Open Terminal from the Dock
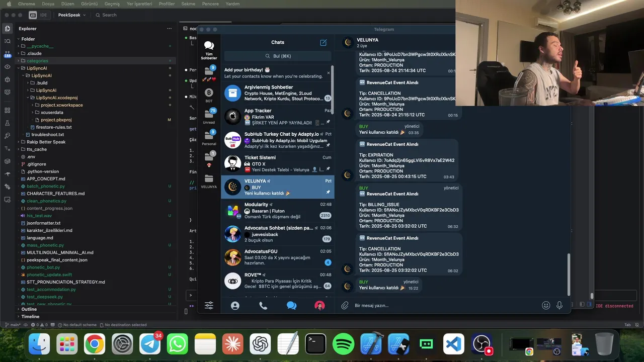This screenshot has height=362, width=644. click(315, 344)
